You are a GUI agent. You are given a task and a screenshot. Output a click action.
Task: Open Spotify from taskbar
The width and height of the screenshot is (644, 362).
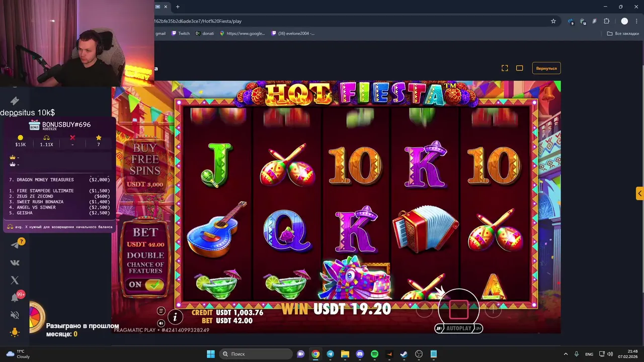374,354
